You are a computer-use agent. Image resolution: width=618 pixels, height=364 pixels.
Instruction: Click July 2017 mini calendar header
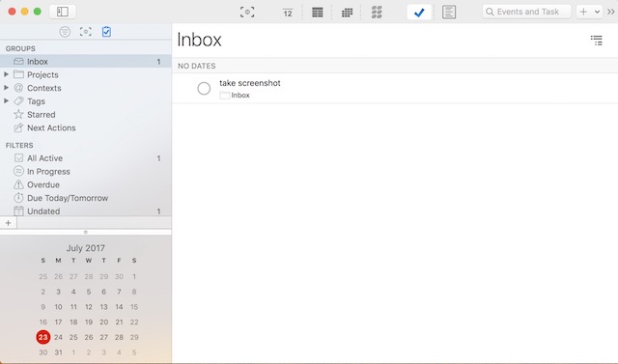pyautogui.click(x=86, y=248)
